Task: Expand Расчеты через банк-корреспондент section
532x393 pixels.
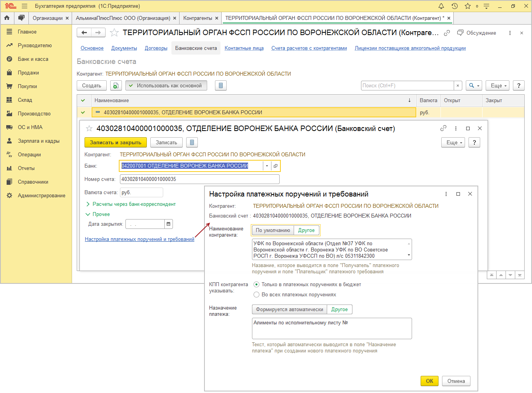Action: (x=130, y=204)
